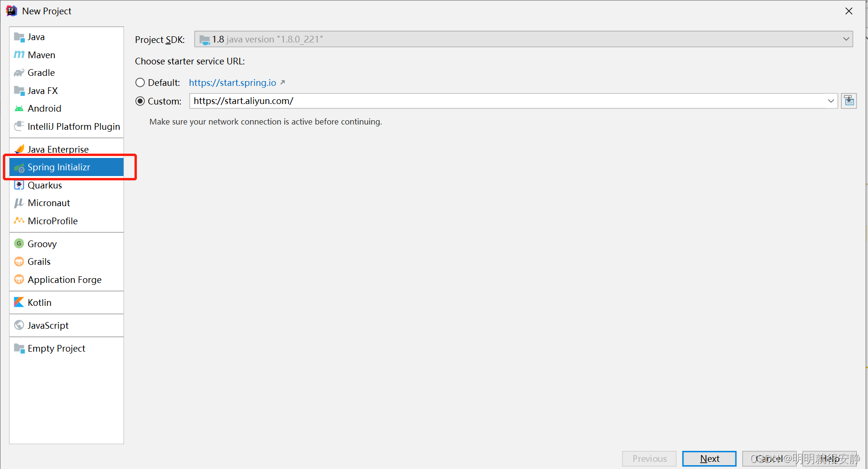Choose Maven project type

pos(66,55)
